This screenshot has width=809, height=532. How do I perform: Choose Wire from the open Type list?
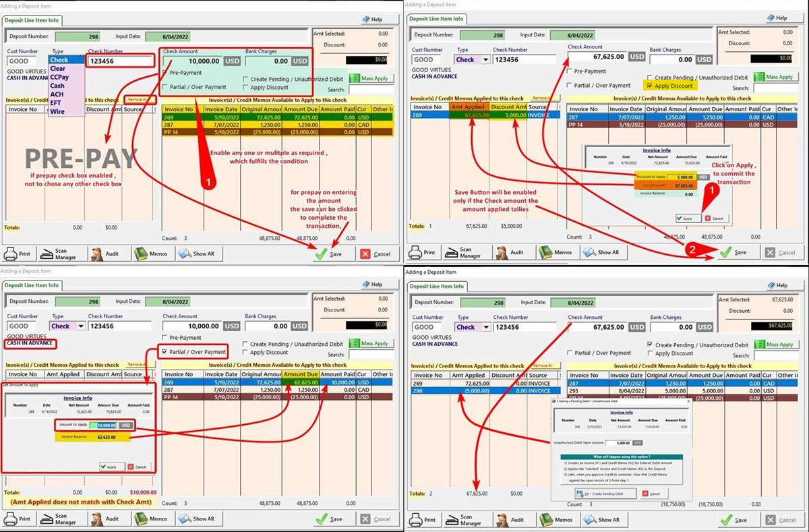click(x=66, y=112)
